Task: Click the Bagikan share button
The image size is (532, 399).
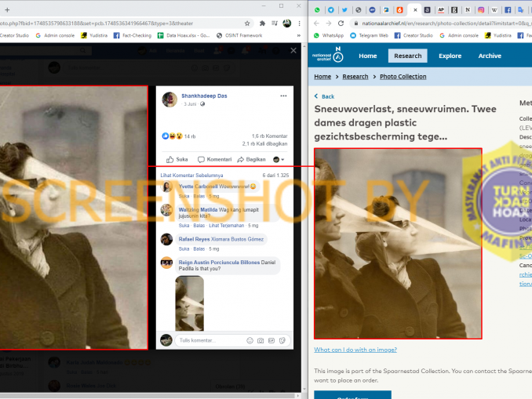Action: pyautogui.click(x=251, y=159)
